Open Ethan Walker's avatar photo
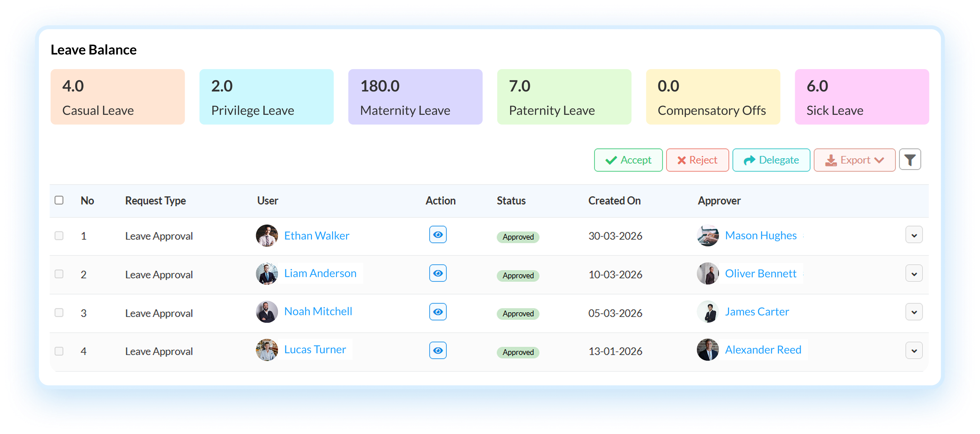Viewport: 980px width, 434px height. [267, 235]
